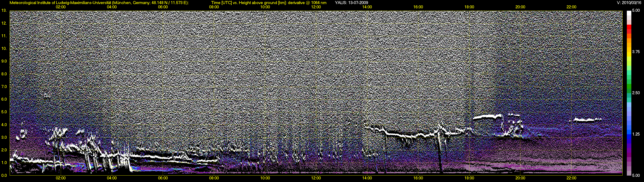Image resolution: width=644 pixels, height=182 pixels.
Task: Click the 06:00 label on the bottom time axis
Action: pyautogui.click(x=163, y=178)
